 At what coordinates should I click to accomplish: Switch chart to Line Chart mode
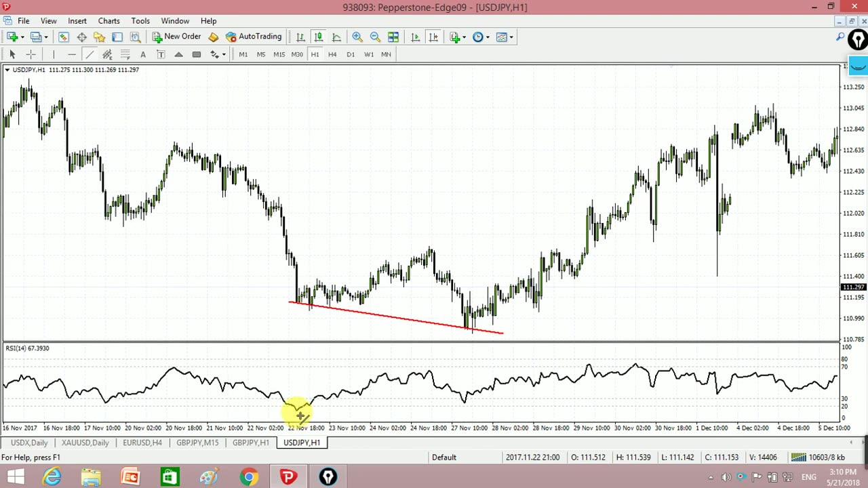click(x=336, y=37)
